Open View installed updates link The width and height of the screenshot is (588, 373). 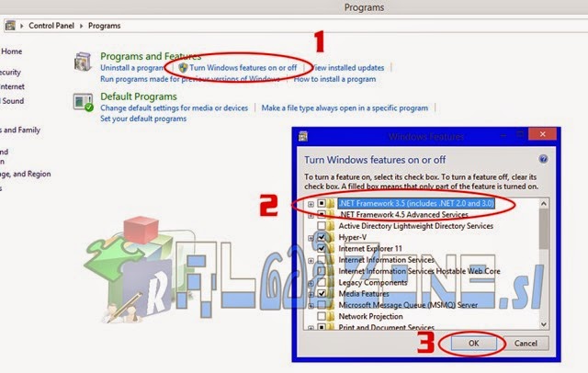click(349, 68)
